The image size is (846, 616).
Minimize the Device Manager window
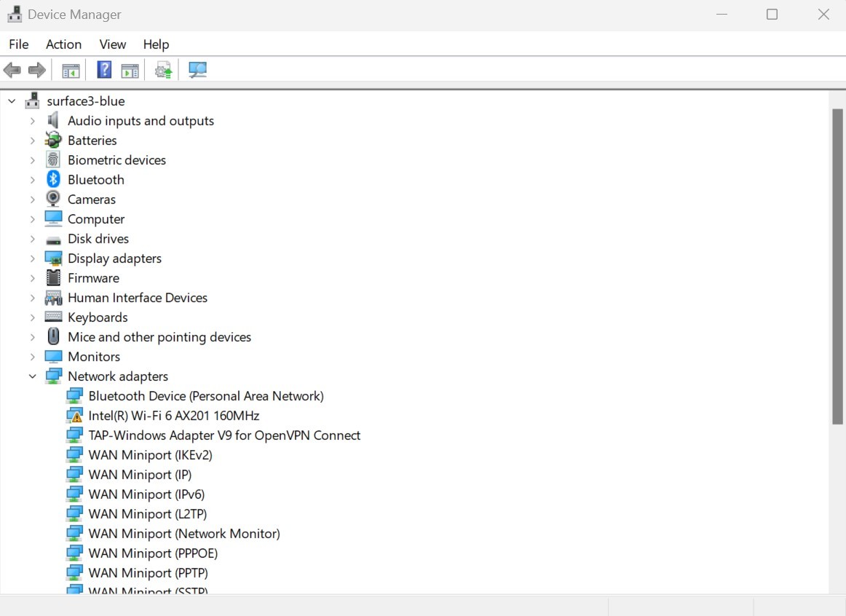point(722,15)
